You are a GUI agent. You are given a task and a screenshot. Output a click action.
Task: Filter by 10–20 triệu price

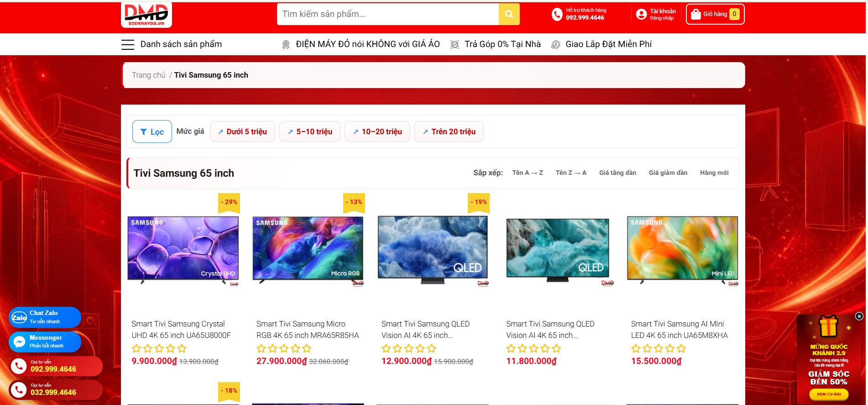coord(377,131)
